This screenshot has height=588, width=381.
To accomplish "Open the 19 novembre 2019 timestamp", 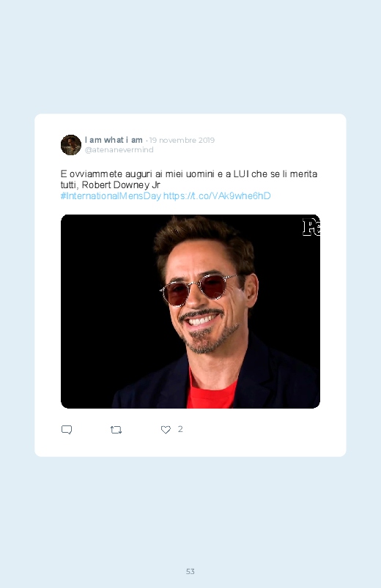I will pos(182,141).
